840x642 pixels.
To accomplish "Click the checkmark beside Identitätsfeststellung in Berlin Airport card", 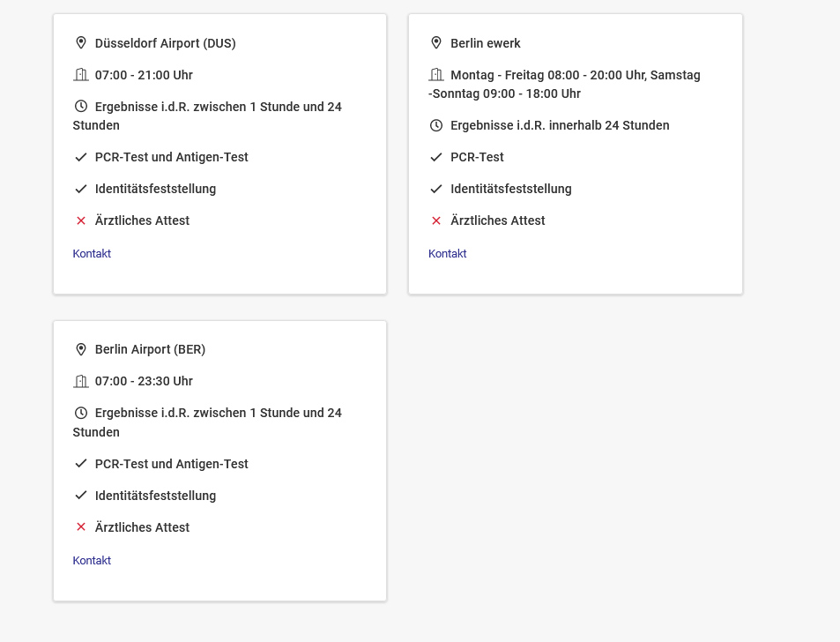I will coord(81,496).
